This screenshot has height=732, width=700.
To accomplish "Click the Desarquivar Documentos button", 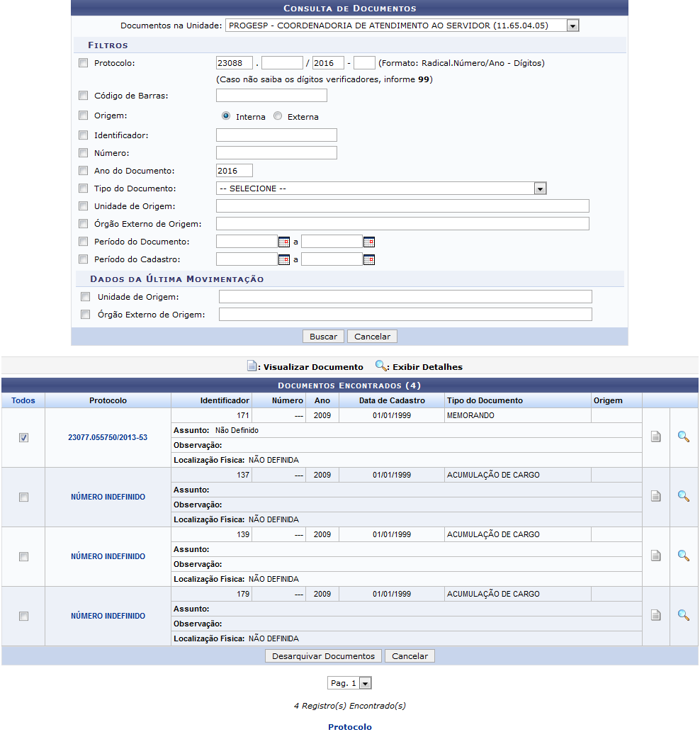I will [x=323, y=656].
